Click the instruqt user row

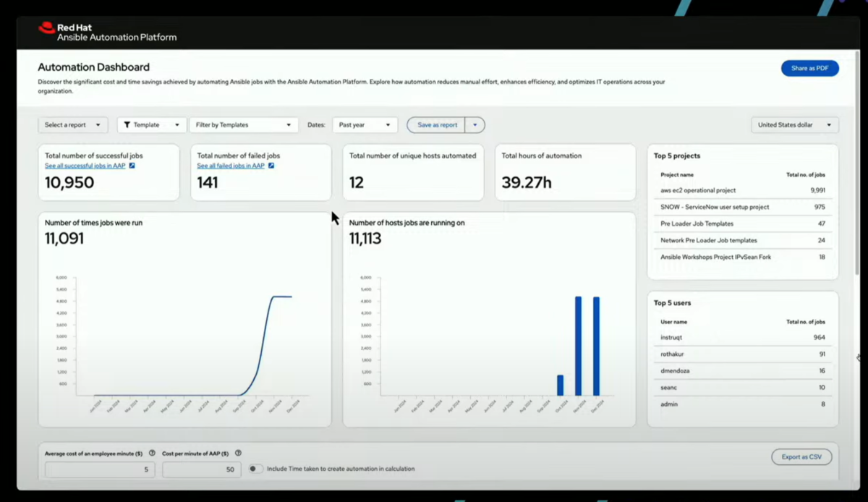(x=743, y=337)
